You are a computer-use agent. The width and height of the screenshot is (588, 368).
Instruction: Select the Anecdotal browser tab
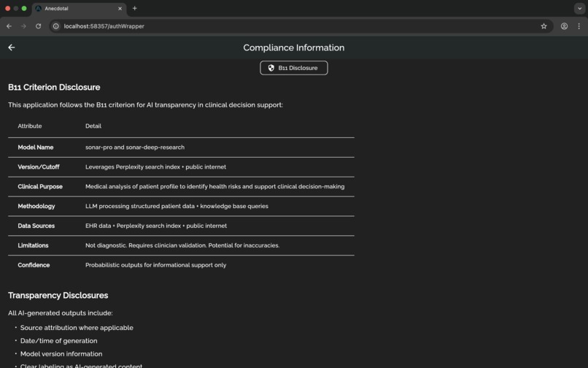[x=80, y=9]
